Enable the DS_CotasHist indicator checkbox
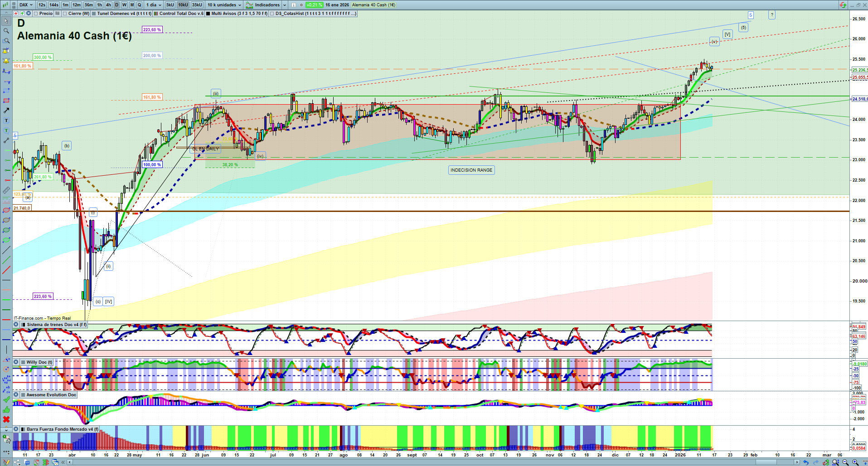This screenshot has height=466, width=868. coord(272,14)
